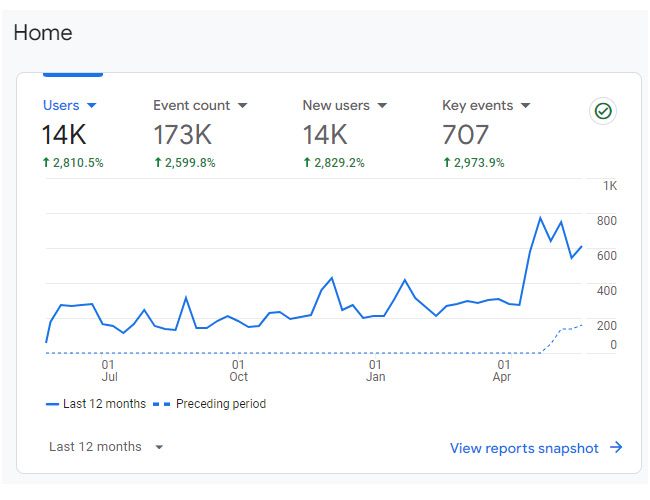Open the Users metric dropdown arrow
Viewport: 650px width, 500px height.
[x=92, y=106]
